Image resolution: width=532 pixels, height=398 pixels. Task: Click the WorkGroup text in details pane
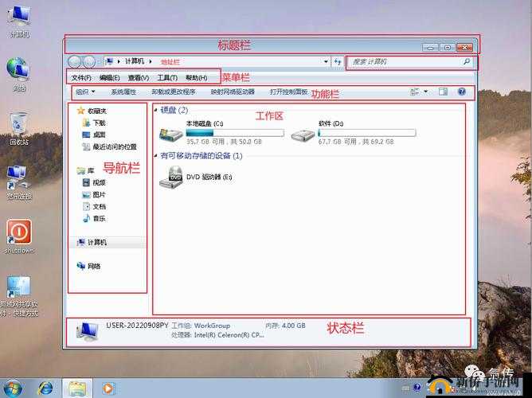[x=212, y=326]
